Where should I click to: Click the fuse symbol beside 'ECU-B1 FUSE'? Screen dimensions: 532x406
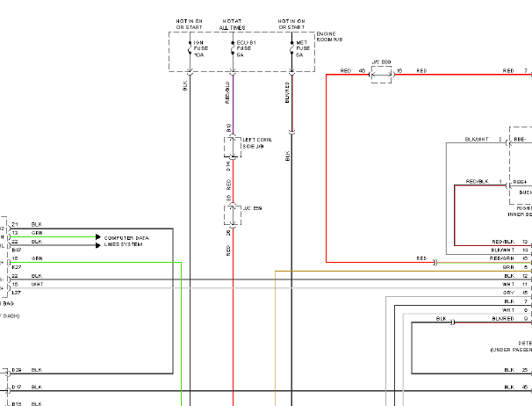point(233,48)
